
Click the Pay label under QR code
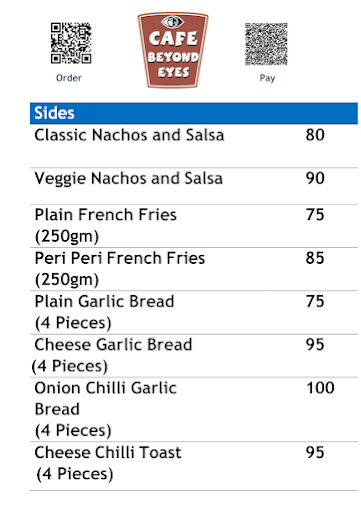(x=267, y=78)
